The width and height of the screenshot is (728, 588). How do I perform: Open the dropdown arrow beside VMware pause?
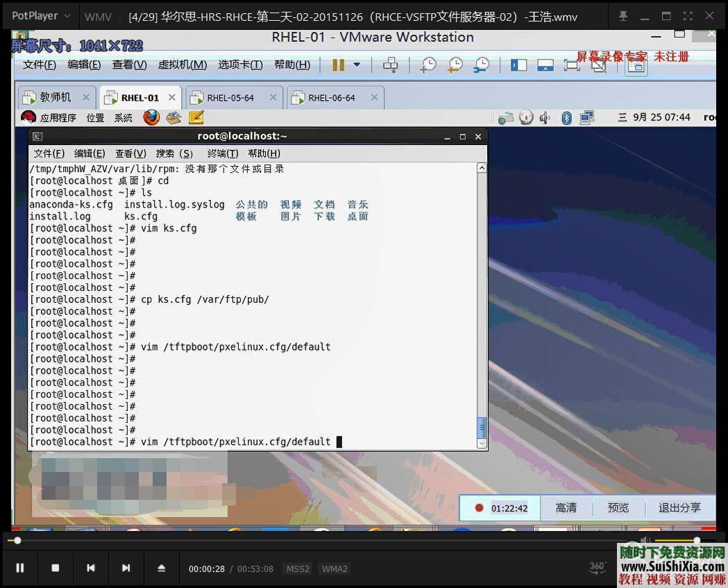(x=357, y=65)
